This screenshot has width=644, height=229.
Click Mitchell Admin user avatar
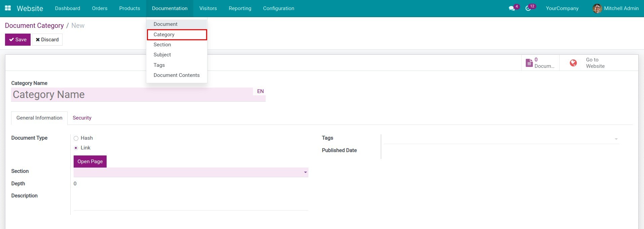[x=597, y=8]
